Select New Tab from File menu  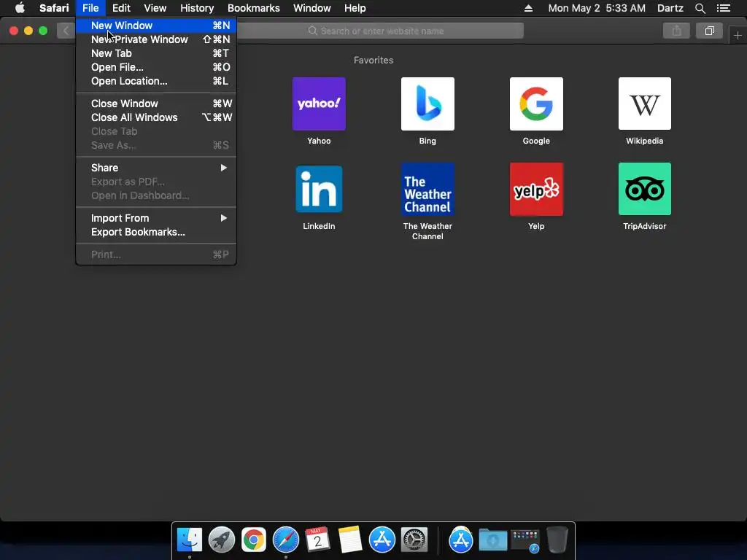point(156,53)
